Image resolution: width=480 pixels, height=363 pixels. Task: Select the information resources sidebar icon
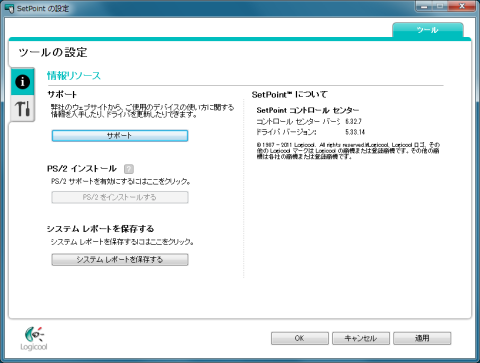click(x=23, y=81)
